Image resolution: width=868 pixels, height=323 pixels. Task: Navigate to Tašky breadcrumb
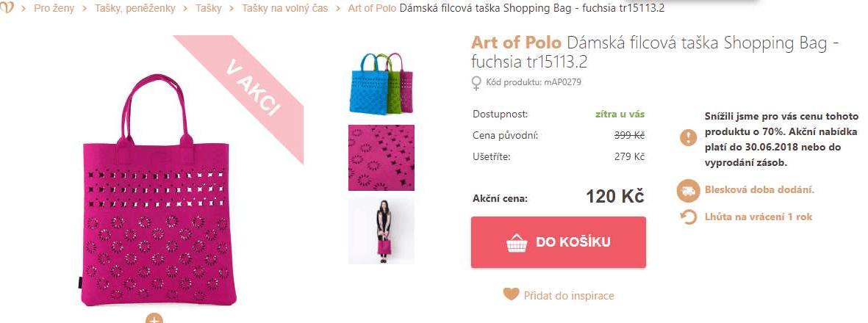(x=208, y=8)
